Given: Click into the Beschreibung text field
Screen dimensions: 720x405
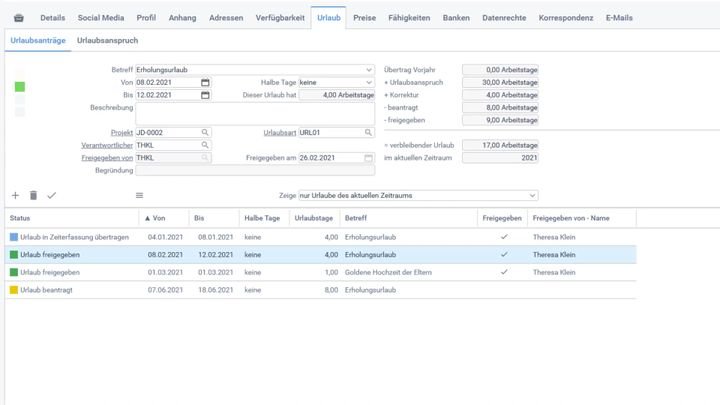Looking at the screenshot, I should tap(255, 113).
